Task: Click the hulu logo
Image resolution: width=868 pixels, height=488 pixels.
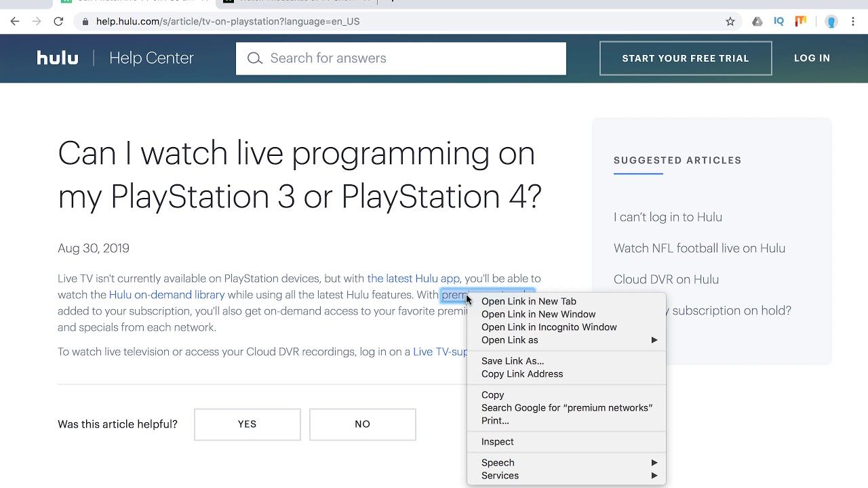Action: click(58, 58)
